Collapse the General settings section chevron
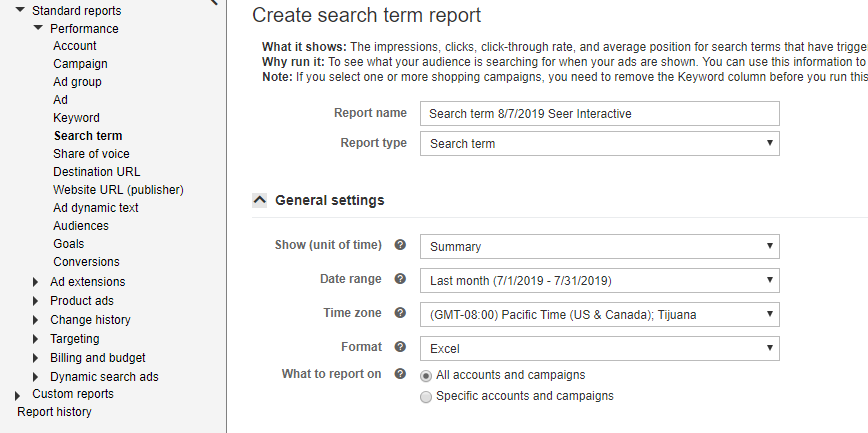Screen dimensions: 868x433 pos(260,200)
